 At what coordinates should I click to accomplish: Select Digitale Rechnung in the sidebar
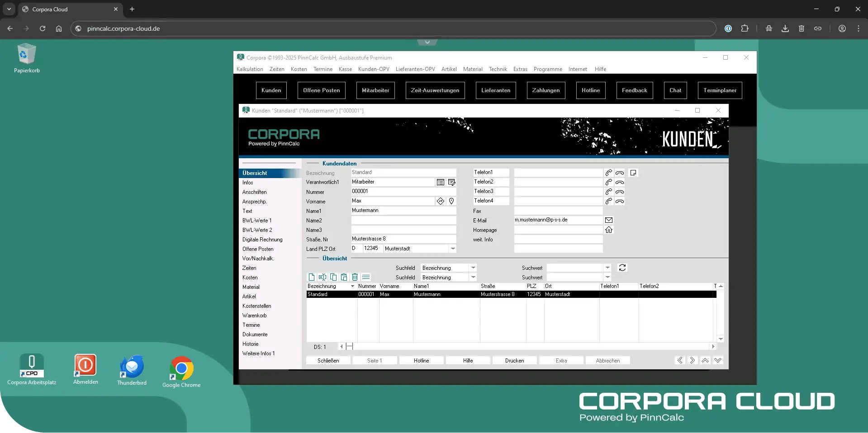(x=262, y=240)
